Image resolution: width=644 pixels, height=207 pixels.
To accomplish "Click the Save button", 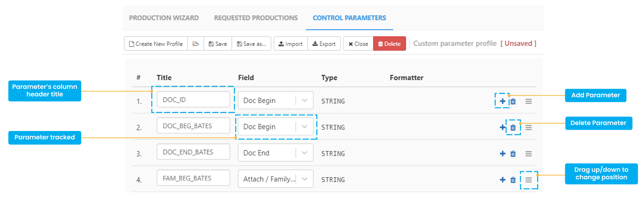I will (x=218, y=44).
